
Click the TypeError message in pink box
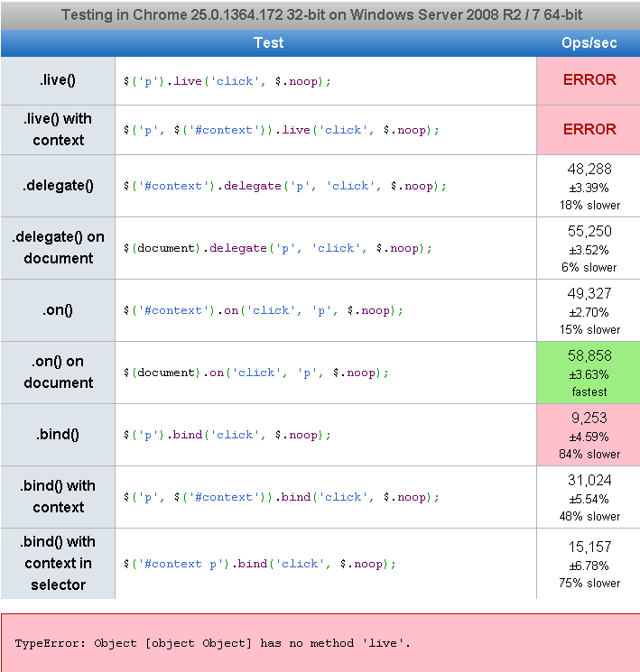pos(212,643)
